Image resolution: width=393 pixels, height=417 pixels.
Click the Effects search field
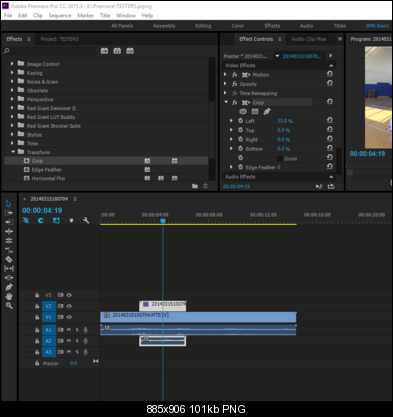point(50,51)
